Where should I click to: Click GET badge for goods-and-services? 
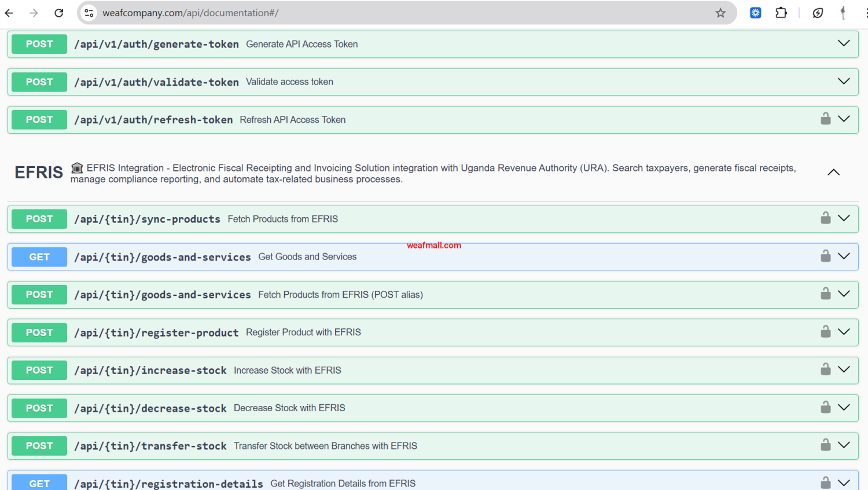39,257
